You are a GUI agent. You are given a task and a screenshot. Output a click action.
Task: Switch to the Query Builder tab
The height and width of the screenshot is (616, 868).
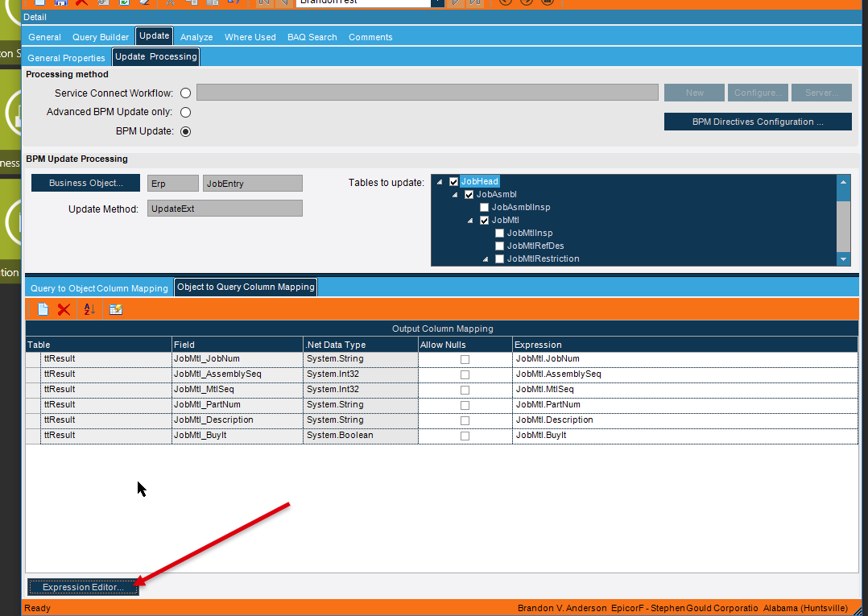point(101,37)
